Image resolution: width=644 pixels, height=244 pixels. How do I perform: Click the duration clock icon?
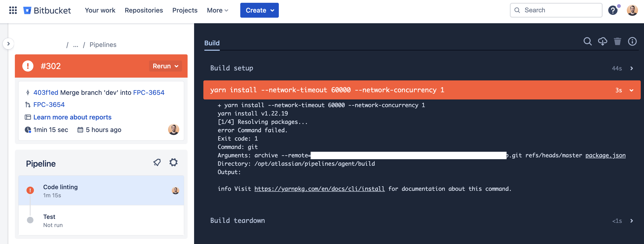[x=28, y=130]
